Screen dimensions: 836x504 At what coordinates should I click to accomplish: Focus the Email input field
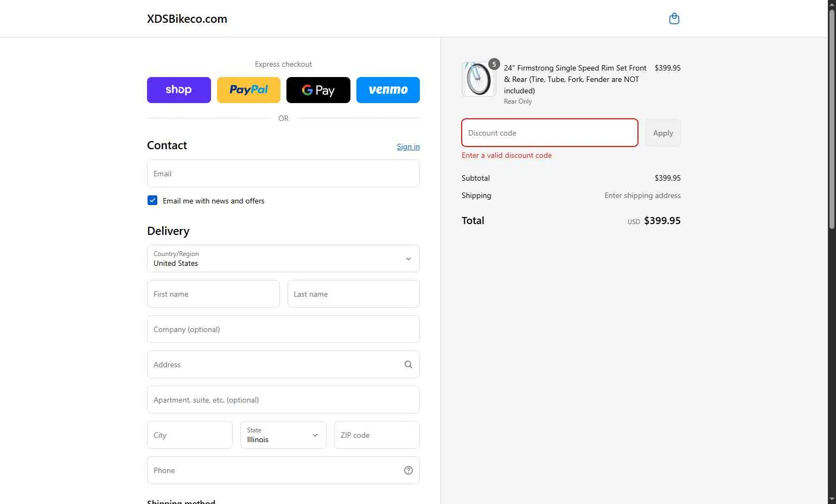pos(283,174)
